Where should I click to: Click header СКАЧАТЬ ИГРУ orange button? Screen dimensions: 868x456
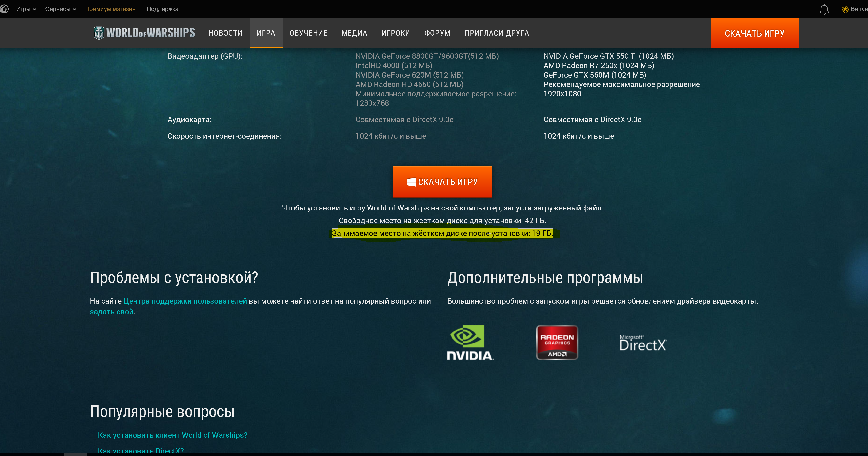[x=754, y=33]
